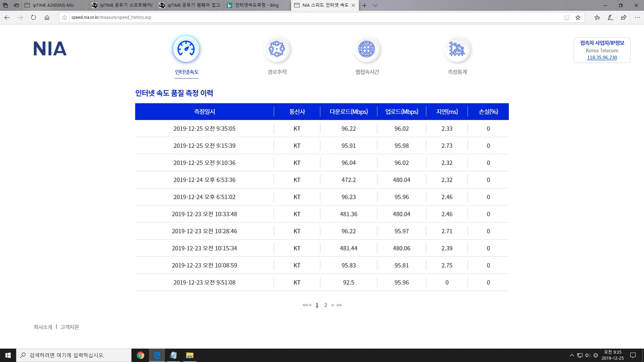
Task: Click the volume speaker tray icon
Action: click(x=588, y=355)
